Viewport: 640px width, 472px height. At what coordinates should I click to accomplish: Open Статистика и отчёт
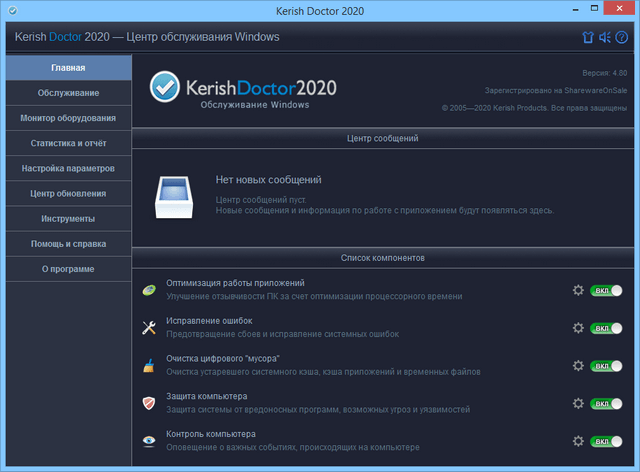click(x=69, y=143)
